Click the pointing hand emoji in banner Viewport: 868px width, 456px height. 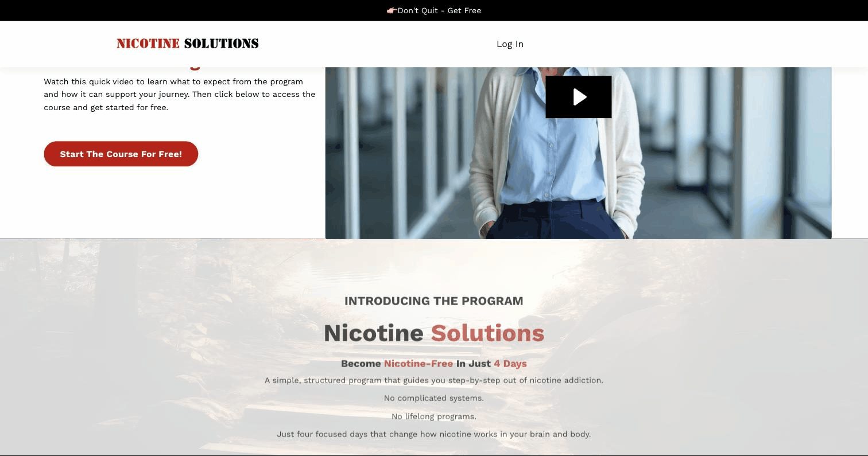point(392,10)
